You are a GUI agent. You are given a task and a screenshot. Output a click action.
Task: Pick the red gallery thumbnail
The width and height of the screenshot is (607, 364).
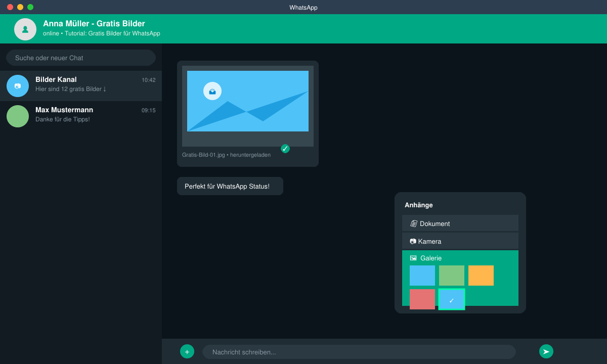coord(422,299)
